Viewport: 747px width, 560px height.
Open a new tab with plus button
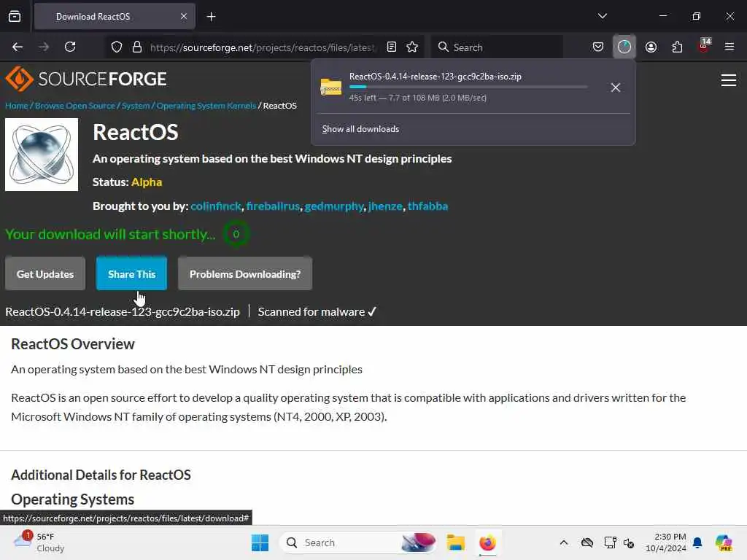pyautogui.click(x=212, y=17)
